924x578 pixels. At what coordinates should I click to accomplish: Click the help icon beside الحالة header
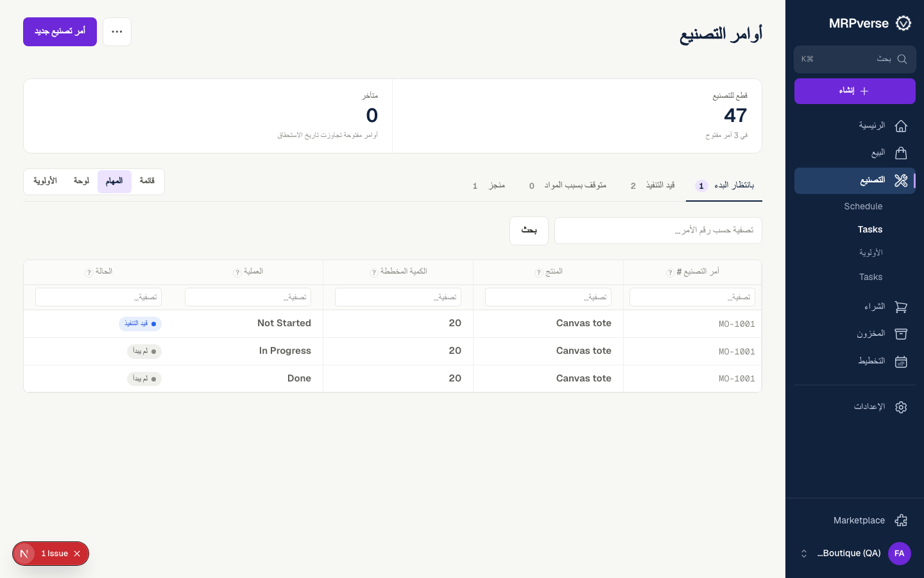point(89,272)
